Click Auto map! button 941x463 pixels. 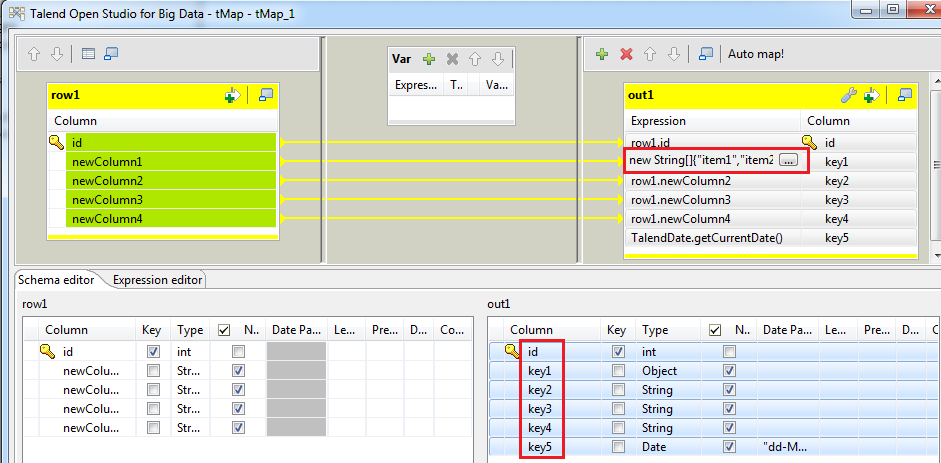[x=756, y=54]
